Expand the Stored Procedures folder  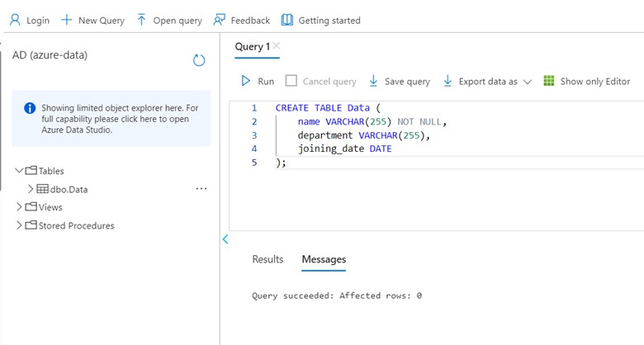click(x=20, y=225)
